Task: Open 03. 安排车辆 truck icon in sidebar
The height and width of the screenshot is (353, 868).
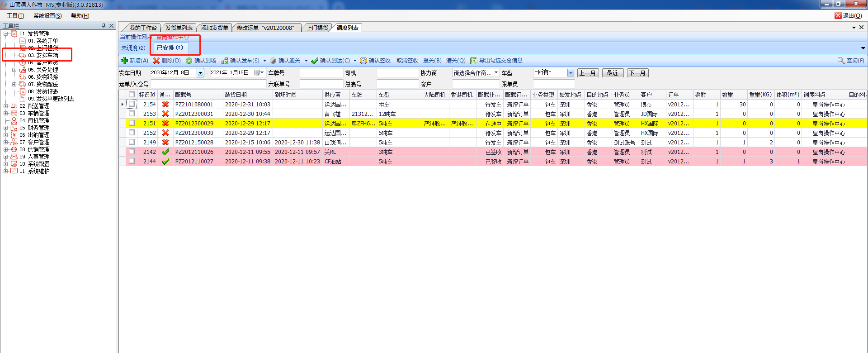Action: pyautogui.click(x=23, y=55)
